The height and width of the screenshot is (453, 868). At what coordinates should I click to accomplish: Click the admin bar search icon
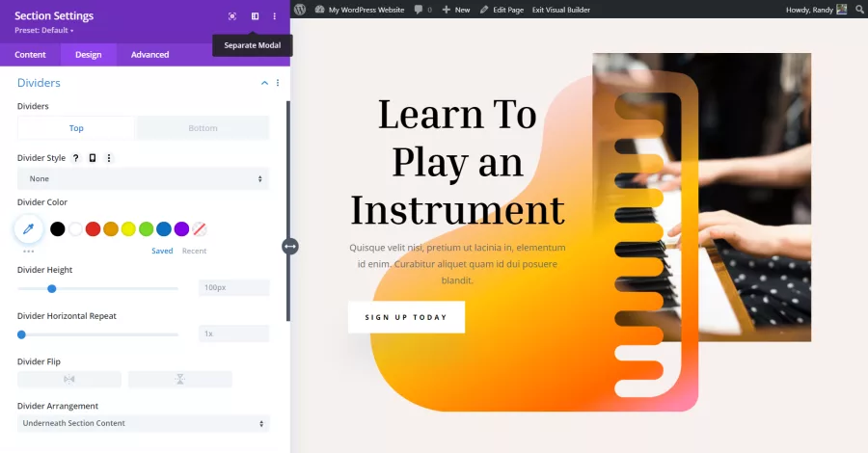coord(861,10)
